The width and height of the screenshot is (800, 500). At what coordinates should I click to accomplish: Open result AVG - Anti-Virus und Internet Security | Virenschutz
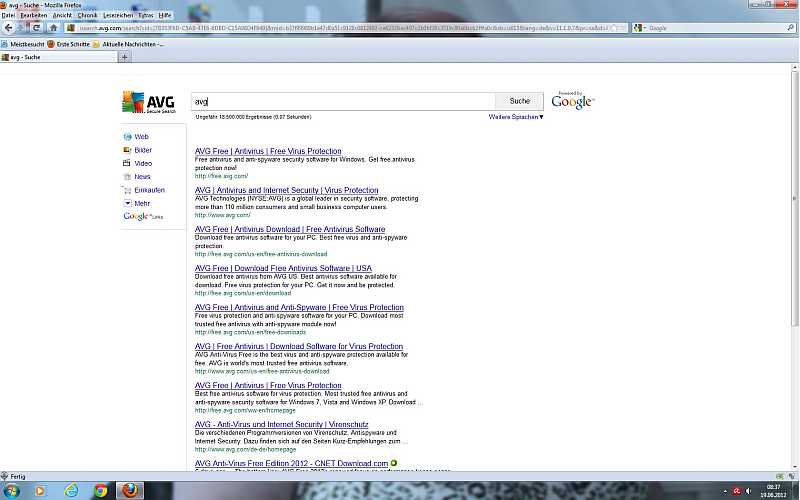(281, 424)
